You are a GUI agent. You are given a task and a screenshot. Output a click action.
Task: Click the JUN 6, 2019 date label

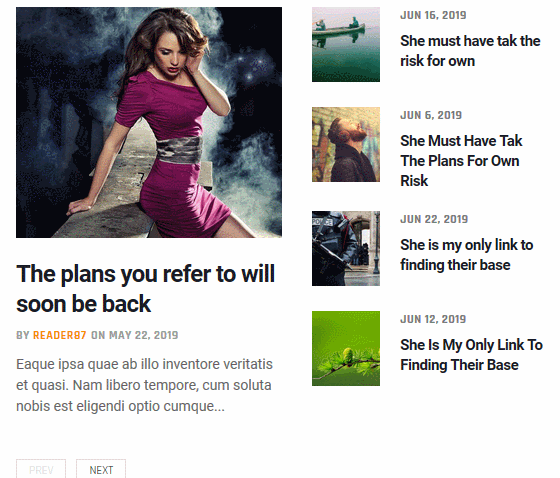pos(431,115)
